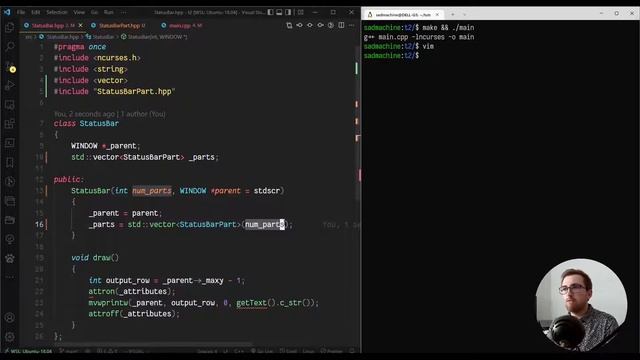Select StatusBar.hpp in the breadcrumb

(62, 37)
